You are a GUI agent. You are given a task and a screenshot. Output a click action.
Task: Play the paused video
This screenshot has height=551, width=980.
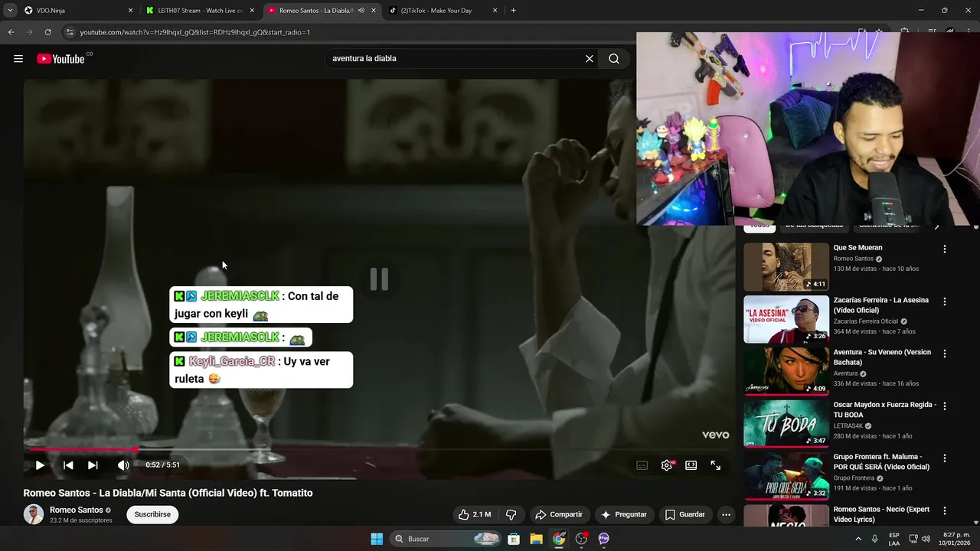[x=40, y=465]
